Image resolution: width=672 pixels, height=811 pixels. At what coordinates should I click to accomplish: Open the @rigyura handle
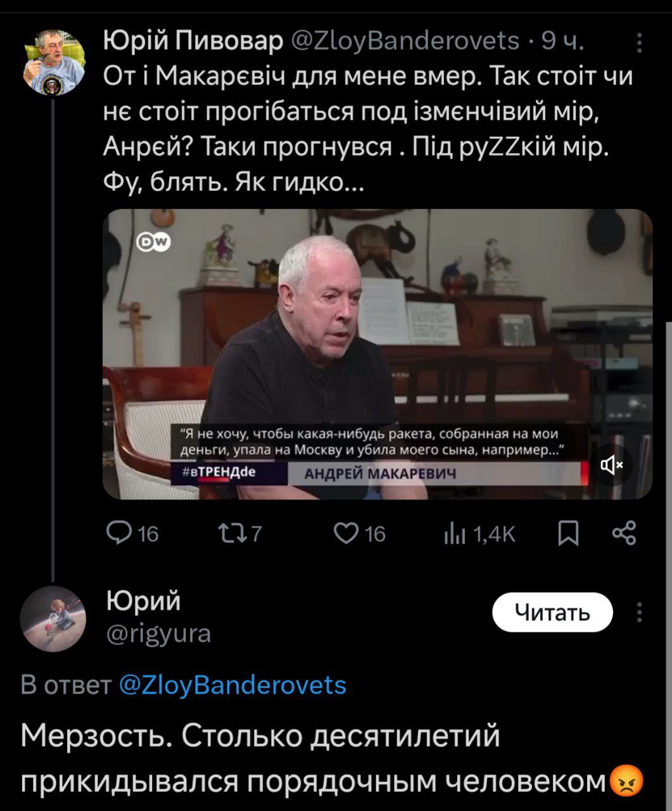(x=158, y=633)
